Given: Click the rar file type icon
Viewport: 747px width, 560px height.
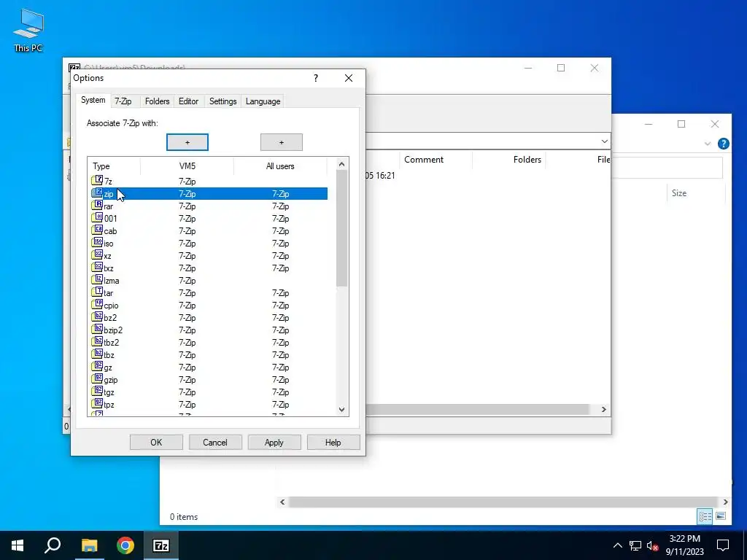Looking at the screenshot, I should tap(97, 205).
